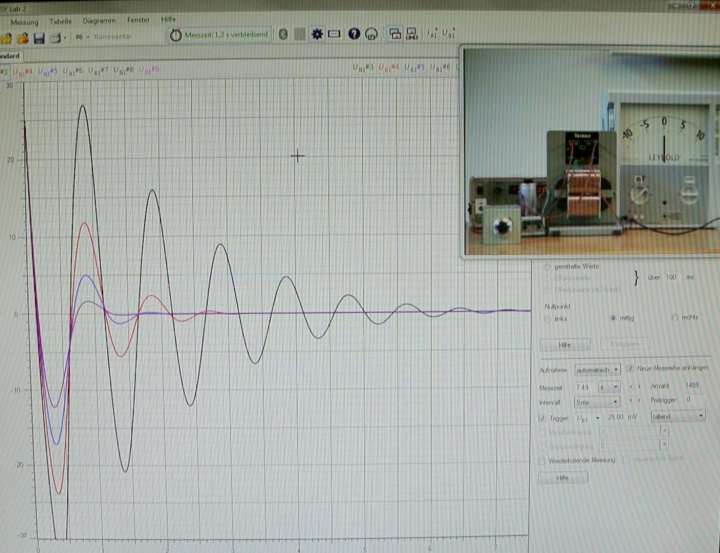Click the Anzahl value 1499
Image resolution: width=720 pixels, height=553 pixels.
(x=692, y=385)
